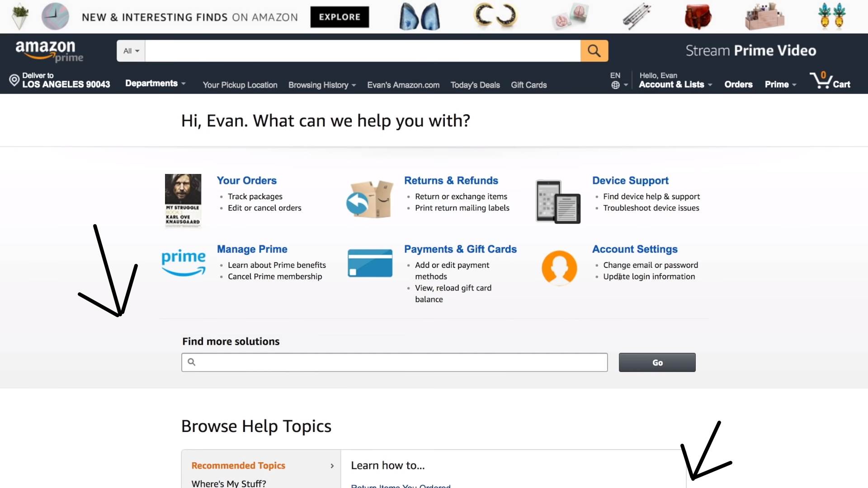Open the Returns & Refunds link
Image resolution: width=868 pixels, height=488 pixels.
click(451, 180)
